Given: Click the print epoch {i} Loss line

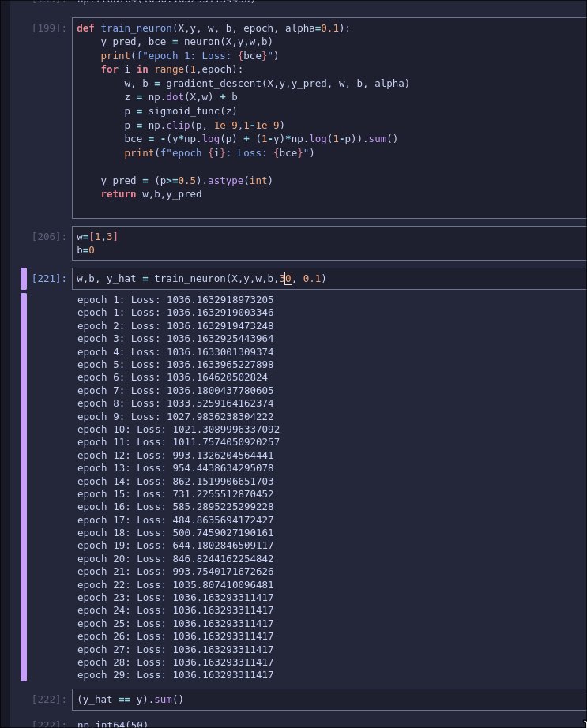Looking at the screenshot, I should 219,153.
